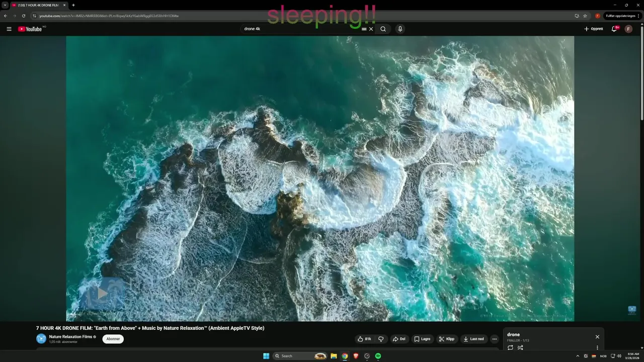The height and width of the screenshot is (362, 644).
Task: Save the video using Lagre
Action: coord(423,339)
